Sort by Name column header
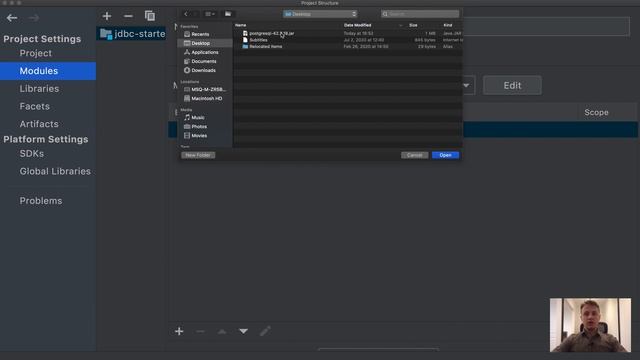 click(x=241, y=25)
